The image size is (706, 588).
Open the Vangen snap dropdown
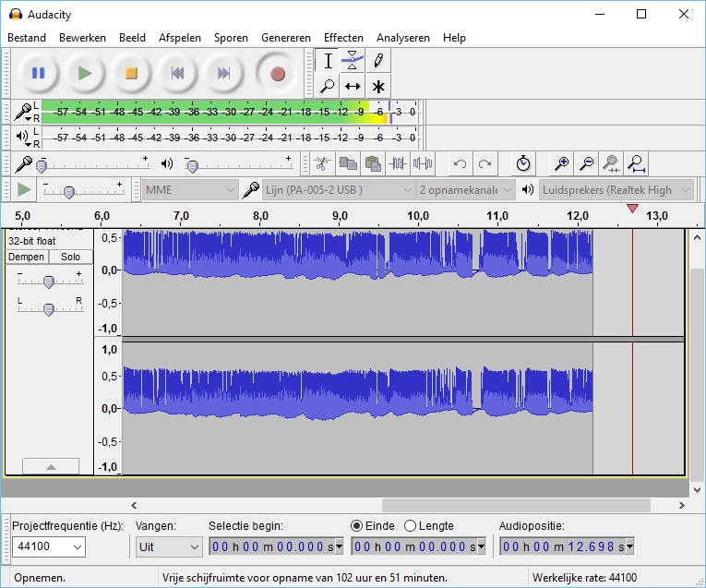pos(169,546)
